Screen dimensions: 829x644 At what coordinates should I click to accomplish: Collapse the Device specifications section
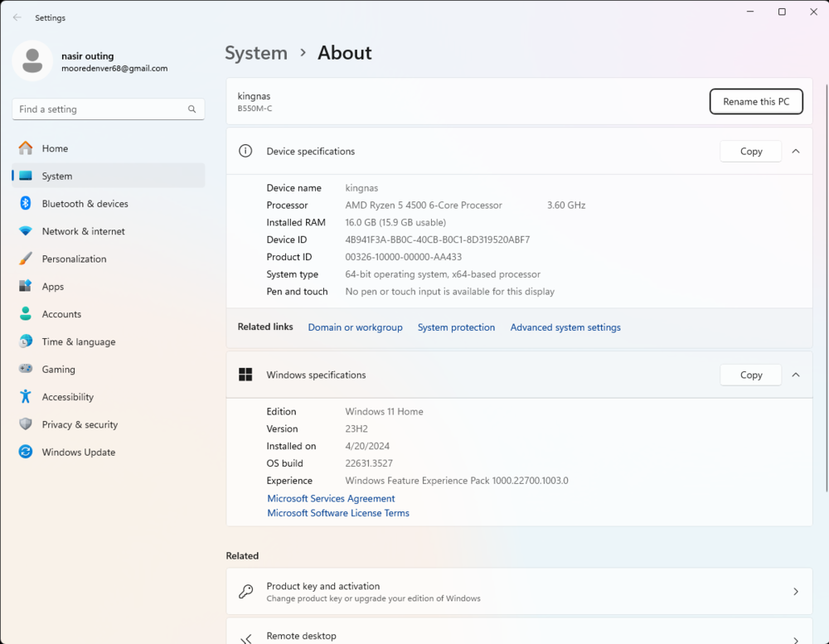(795, 151)
